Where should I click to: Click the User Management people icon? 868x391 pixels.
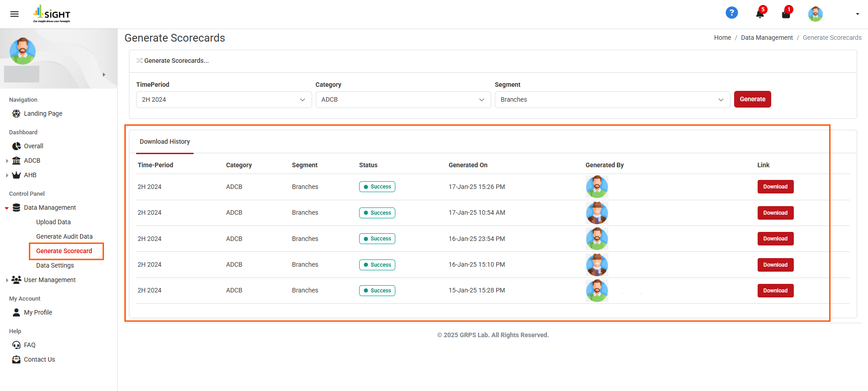click(x=16, y=280)
